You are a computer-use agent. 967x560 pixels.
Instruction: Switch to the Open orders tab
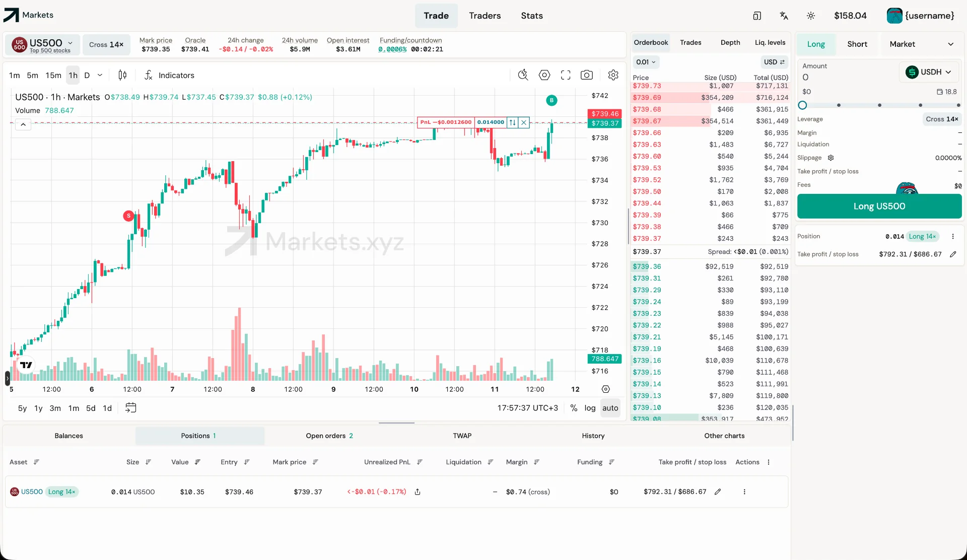(329, 436)
